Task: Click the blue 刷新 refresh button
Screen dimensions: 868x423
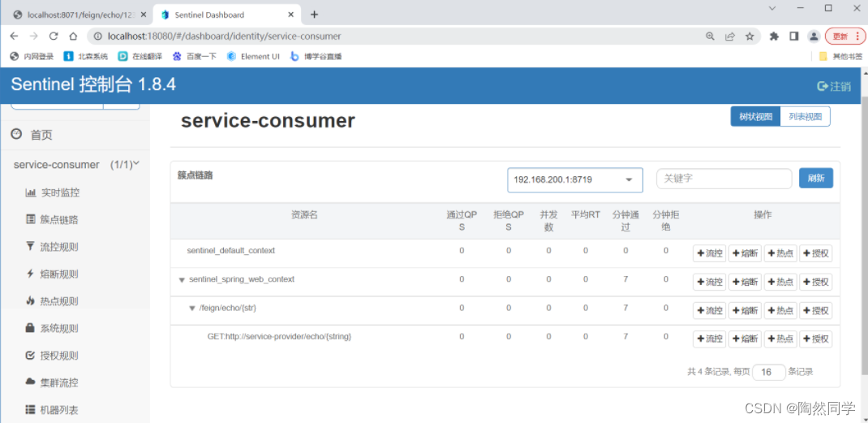Action: click(816, 179)
